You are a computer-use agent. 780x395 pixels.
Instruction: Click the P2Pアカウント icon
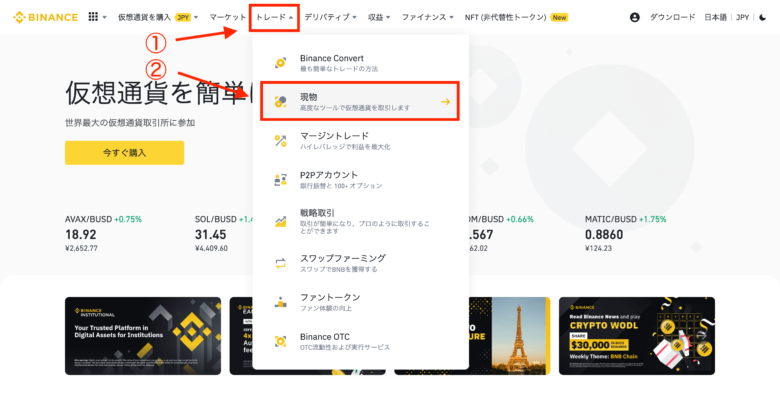tap(281, 180)
